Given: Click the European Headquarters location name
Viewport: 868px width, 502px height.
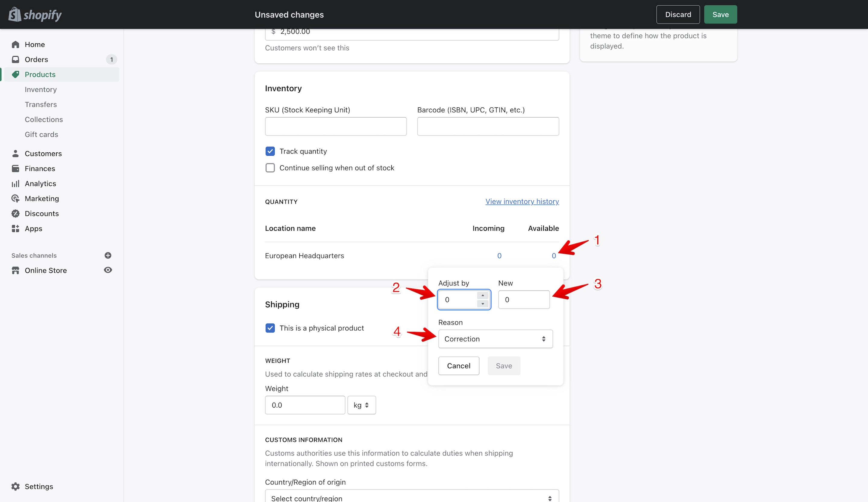Looking at the screenshot, I should [304, 256].
